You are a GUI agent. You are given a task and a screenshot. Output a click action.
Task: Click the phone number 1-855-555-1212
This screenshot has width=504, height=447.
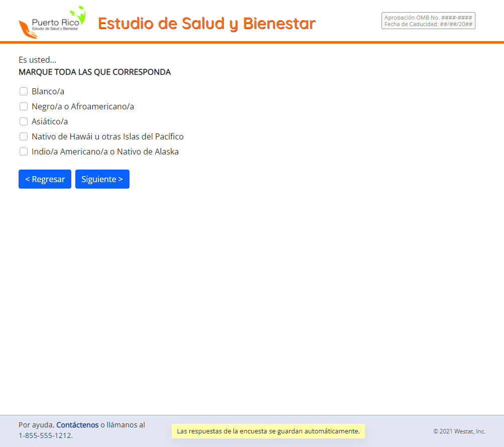coord(45,435)
